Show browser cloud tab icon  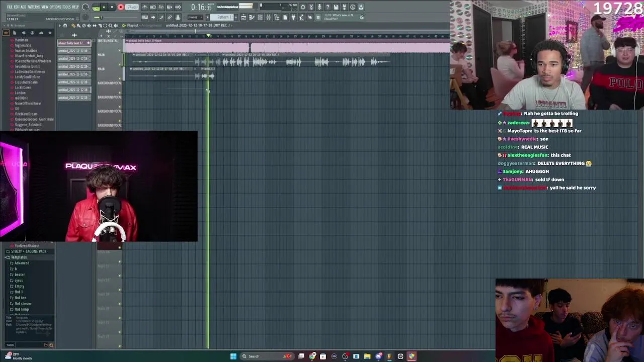[41, 33]
